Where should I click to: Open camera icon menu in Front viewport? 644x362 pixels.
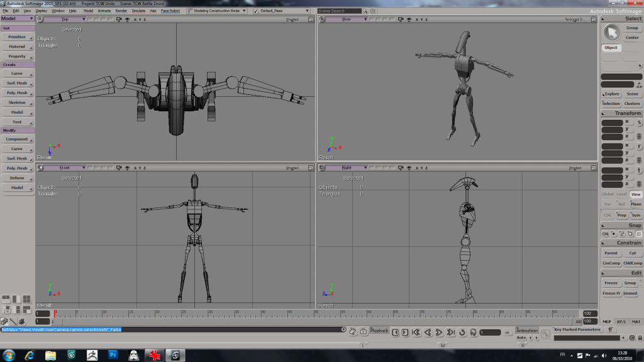coord(119,168)
